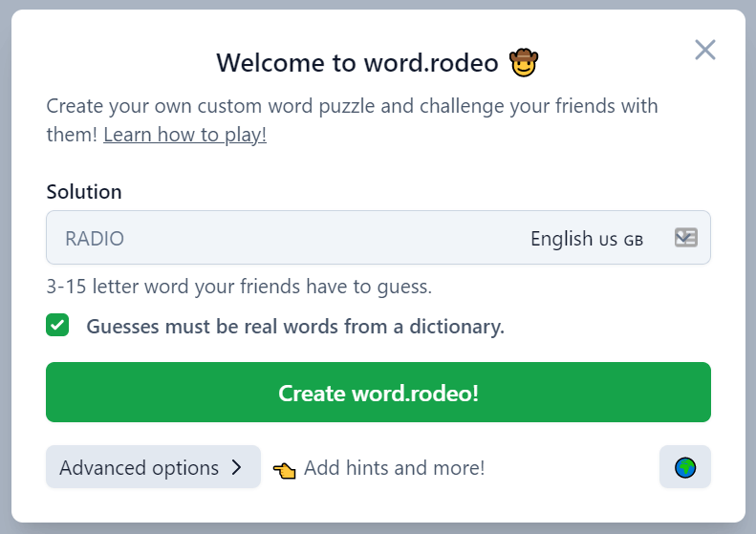Open the "Learn how to play!" link
The image size is (756, 534).
point(184,135)
